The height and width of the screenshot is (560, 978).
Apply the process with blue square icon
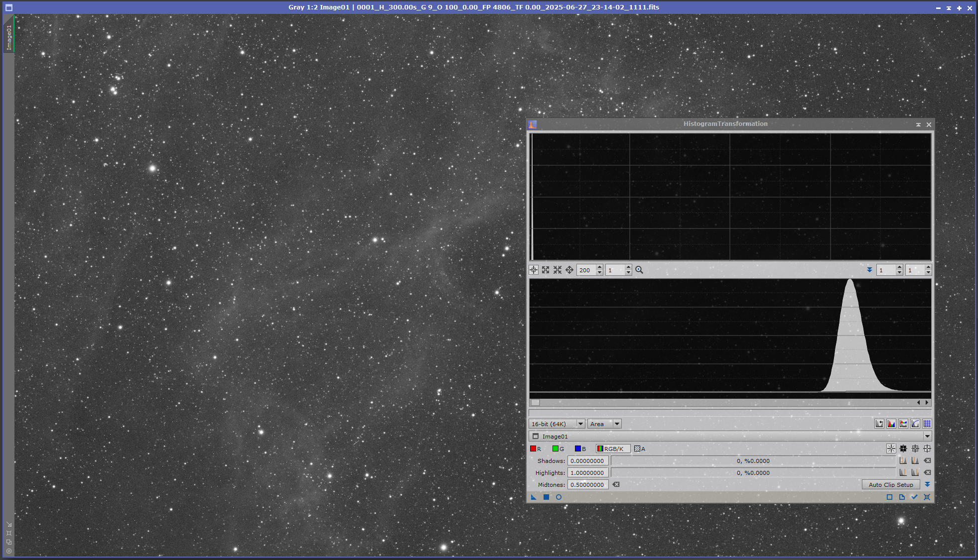coord(546,497)
